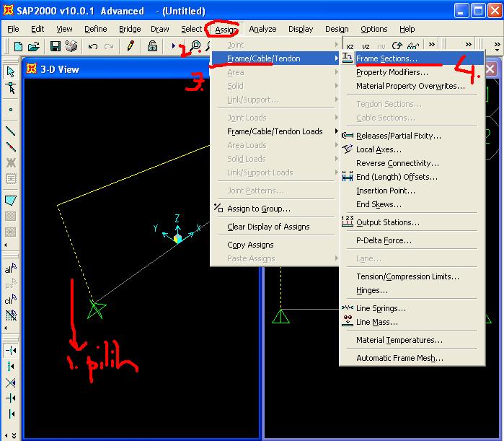This screenshot has height=441, width=504.
Task: Choose P-Delta Force… menu entry
Action: [x=412, y=240]
